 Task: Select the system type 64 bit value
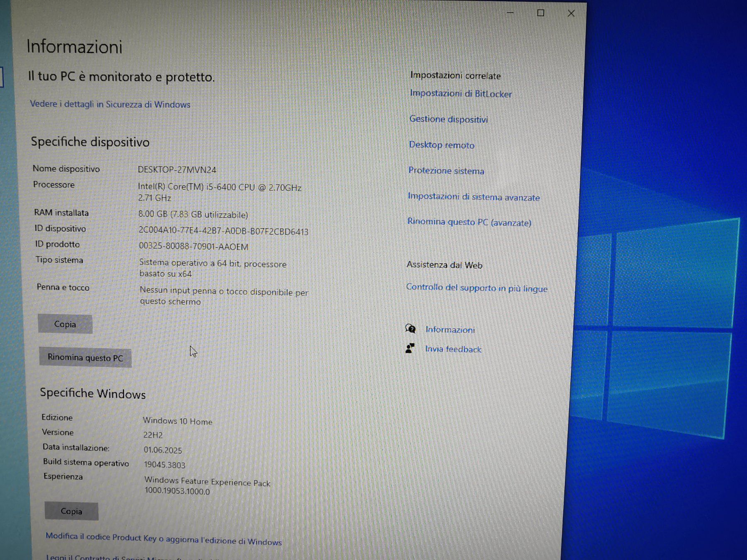212,268
